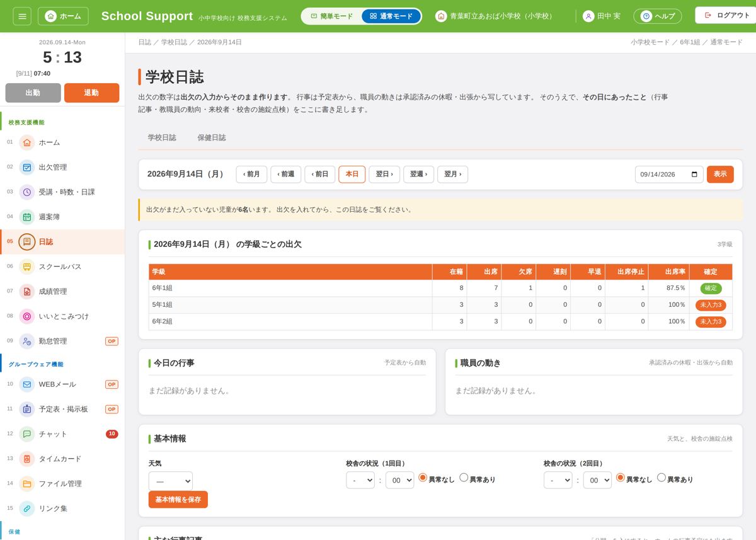Click OP badge beside 勤怠管理
This screenshot has width=756, height=540.
(112, 342)
